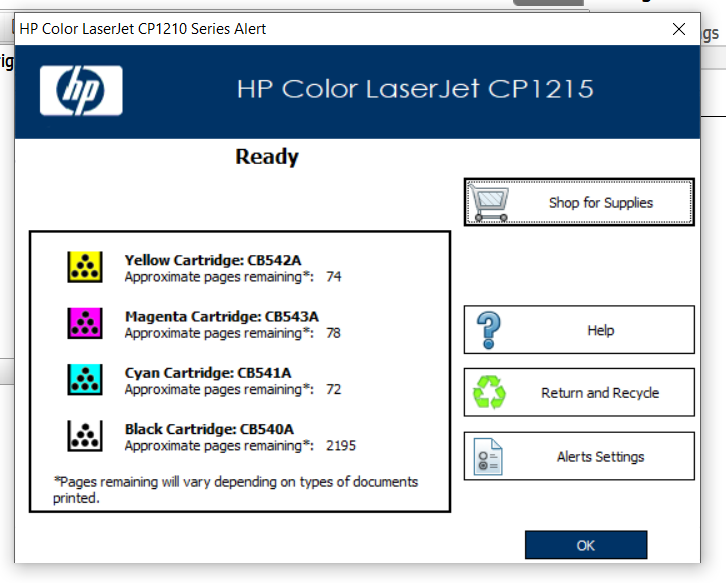Viewport: 726px width, 583px height.
Task: Click the Ready status text
Action: (267, 157)
